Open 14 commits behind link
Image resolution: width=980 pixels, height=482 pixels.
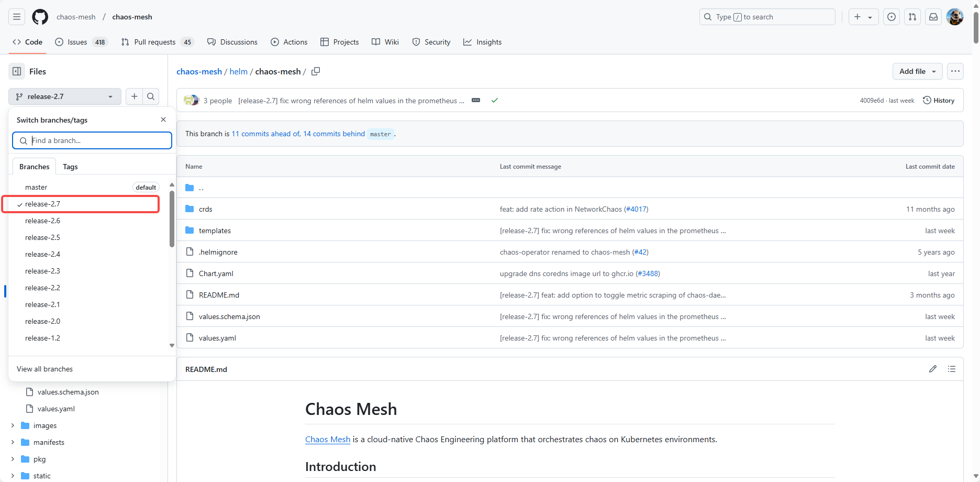(x=334, y=134)
